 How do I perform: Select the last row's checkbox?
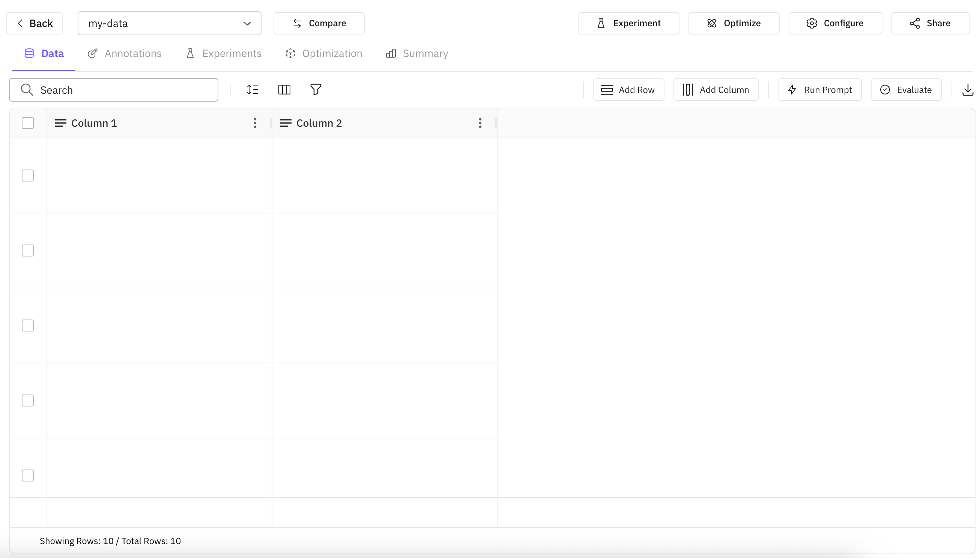(27, 475)
